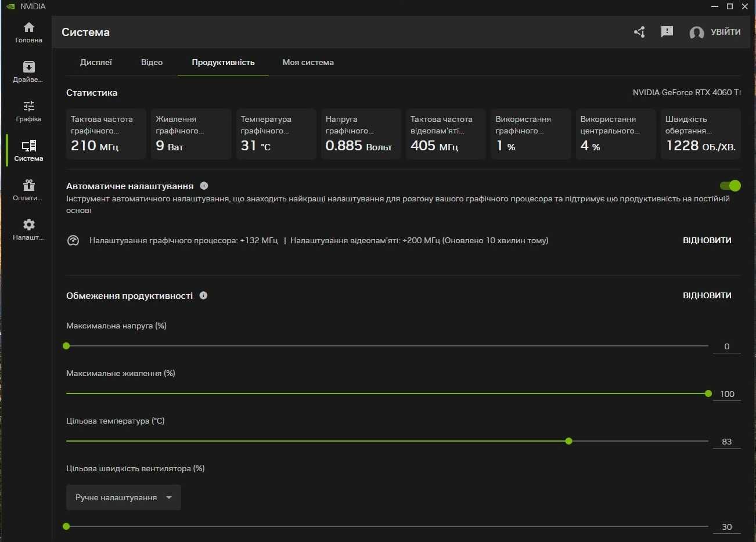This screenshot has width=756, height=542.
Task: Open the Головна home page in sidebar
Action: click(28, 32)
